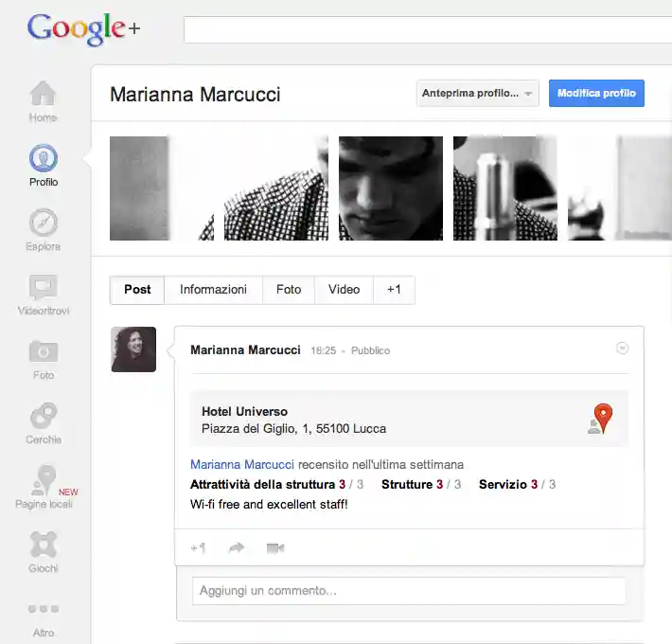Screen dimensions: 672x644
Task: Switch to the Foto profile tab
Action: click(x=289, y=290)
